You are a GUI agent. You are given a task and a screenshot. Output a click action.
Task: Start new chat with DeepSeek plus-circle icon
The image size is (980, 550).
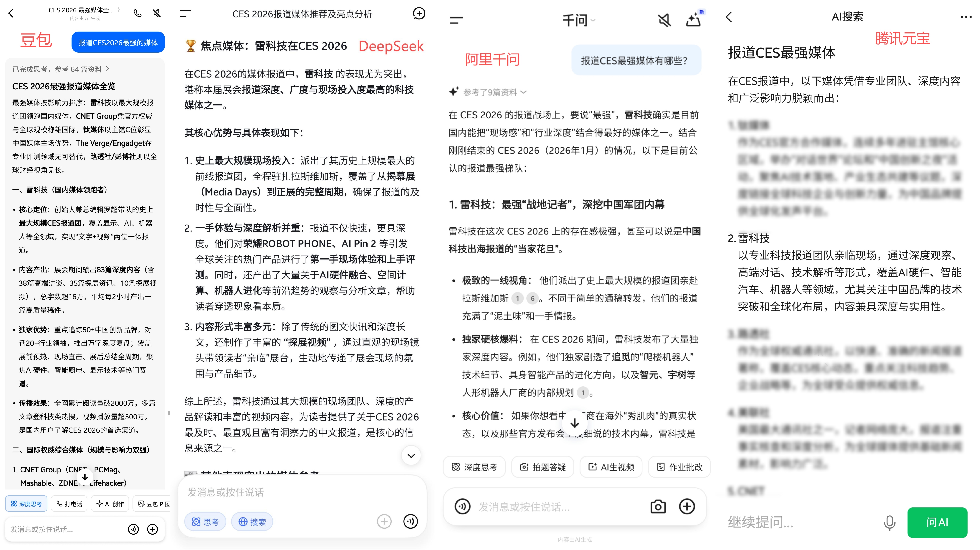[x=419, y=13]
